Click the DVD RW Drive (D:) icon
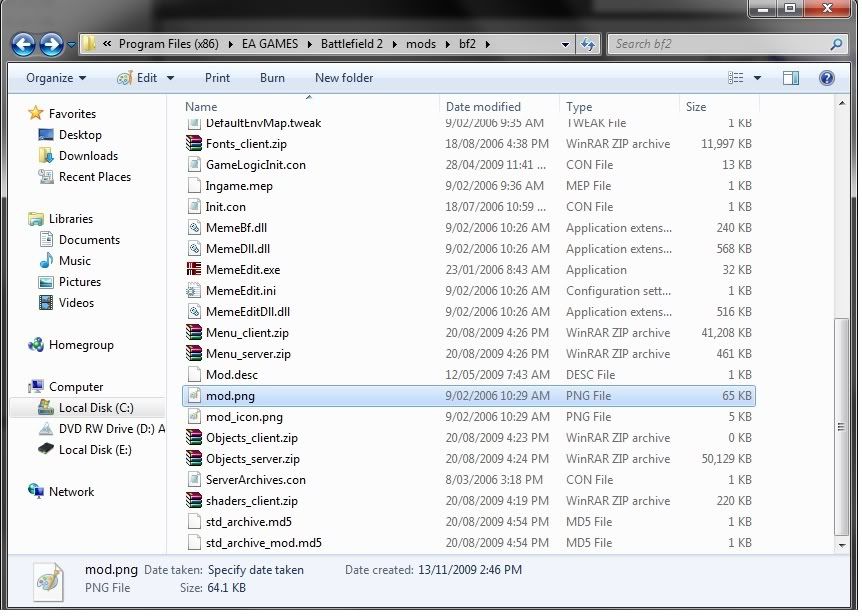Image resolution: width=862 pixels, height=616 pixels. (x=45, y=429)
